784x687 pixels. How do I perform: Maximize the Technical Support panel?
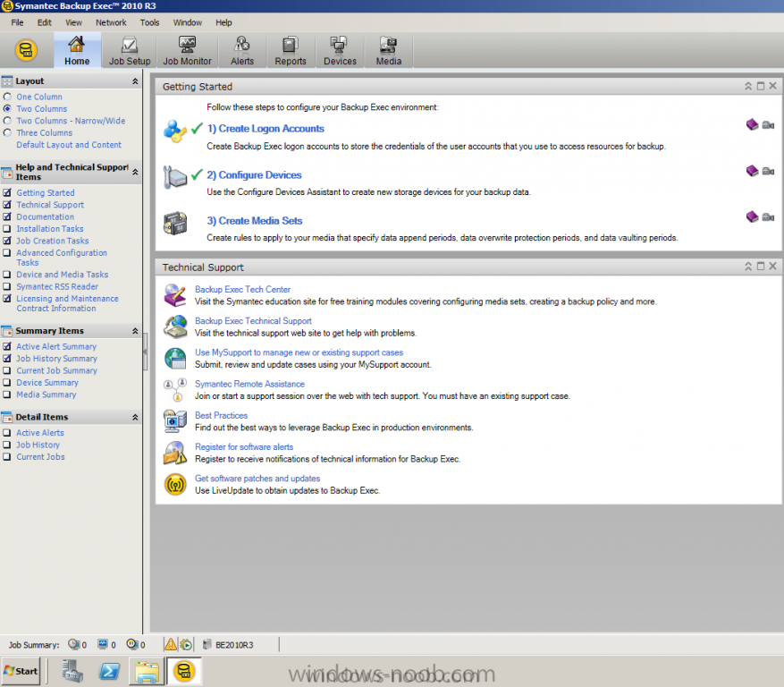[x=761, y=267]
